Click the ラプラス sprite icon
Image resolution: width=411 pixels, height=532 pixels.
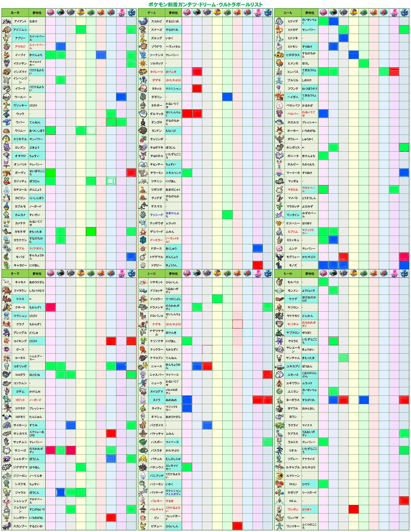(x=280, y=434)
